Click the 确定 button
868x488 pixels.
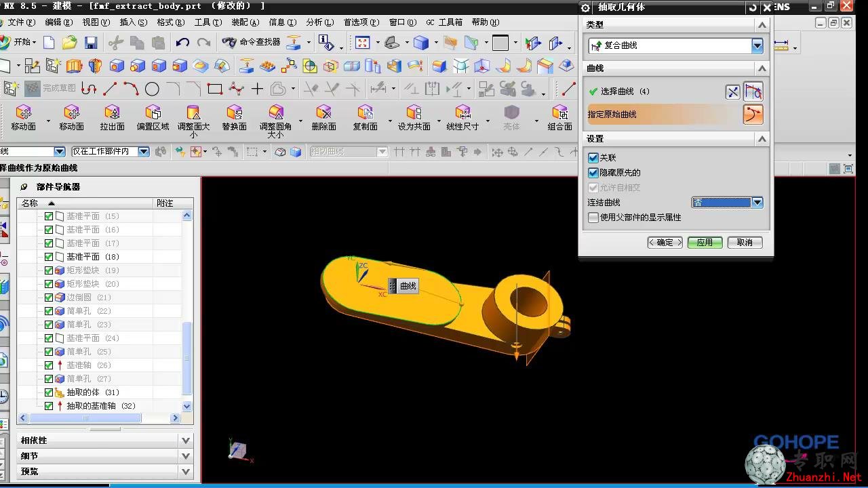(665, 243)
